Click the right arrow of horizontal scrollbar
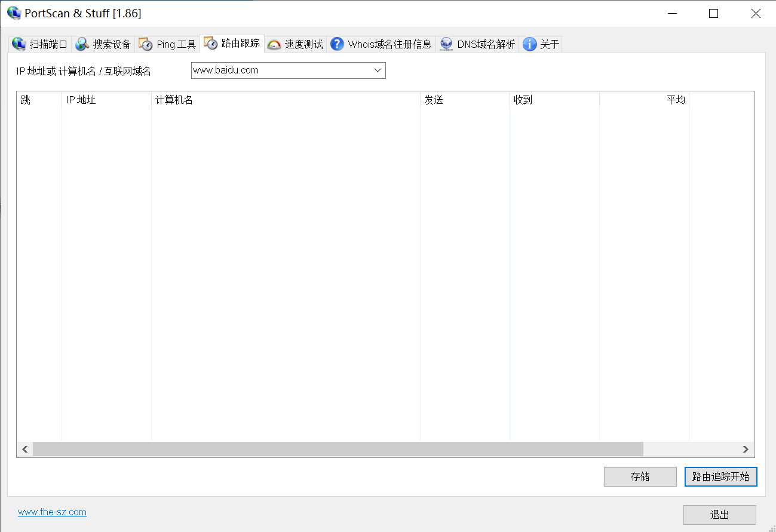776x532 pixels. (746, 449)
